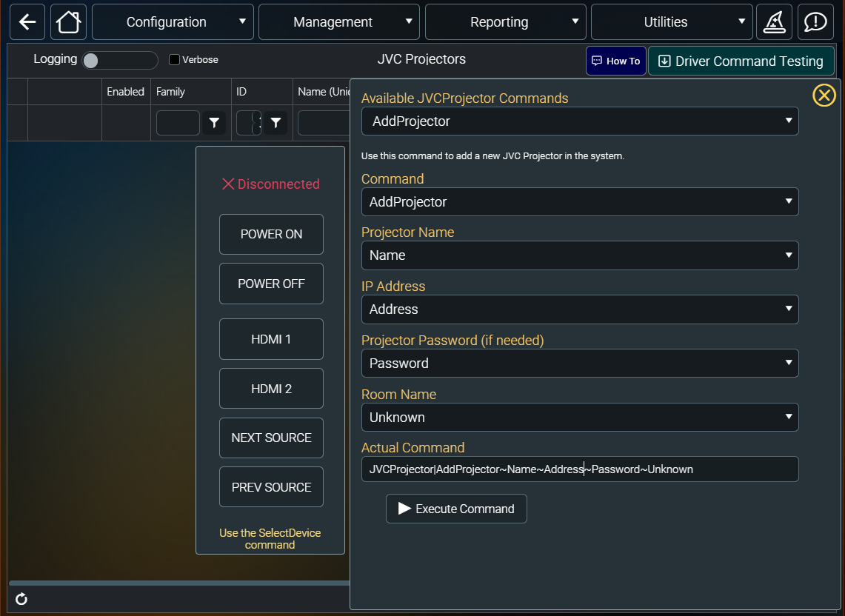Close the command testing panel
Image resolution: width=845 pixels, height=616 pixels.
[824, 96]
